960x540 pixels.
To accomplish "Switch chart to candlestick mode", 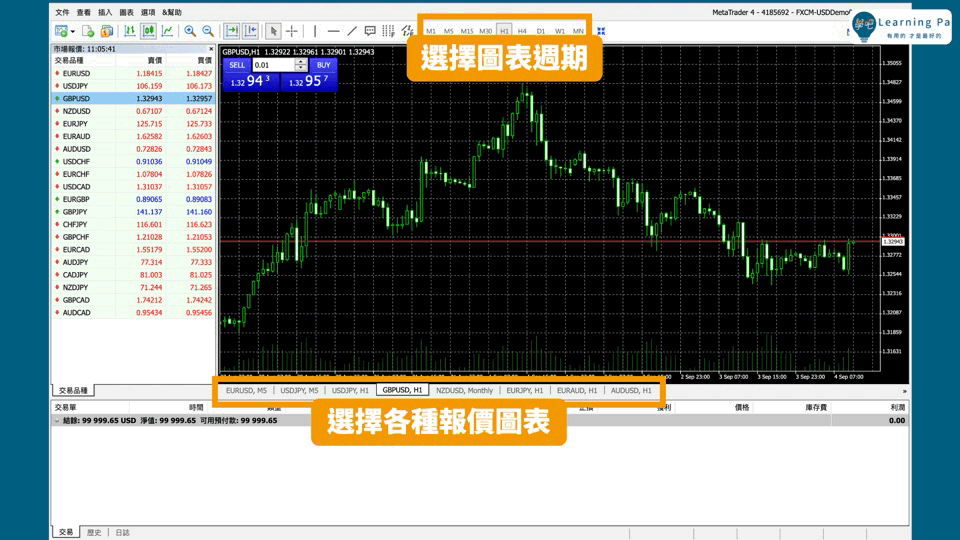I will (148, 31).
